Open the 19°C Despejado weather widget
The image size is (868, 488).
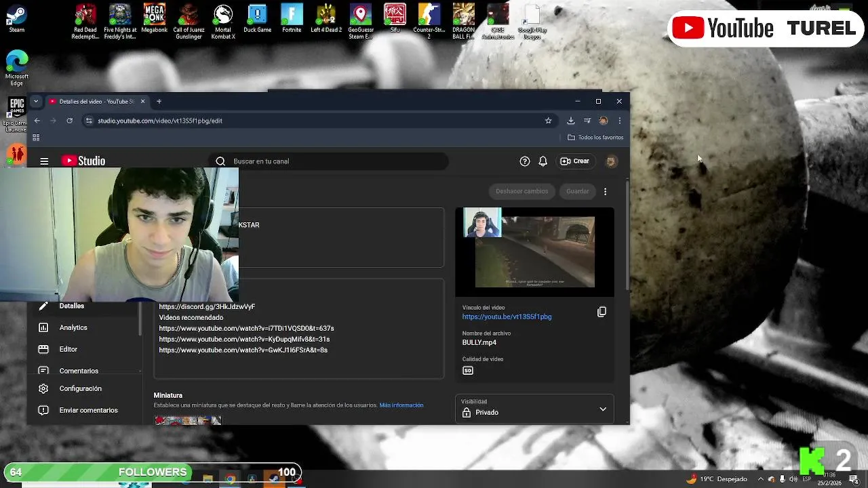[x=716, y=479]
